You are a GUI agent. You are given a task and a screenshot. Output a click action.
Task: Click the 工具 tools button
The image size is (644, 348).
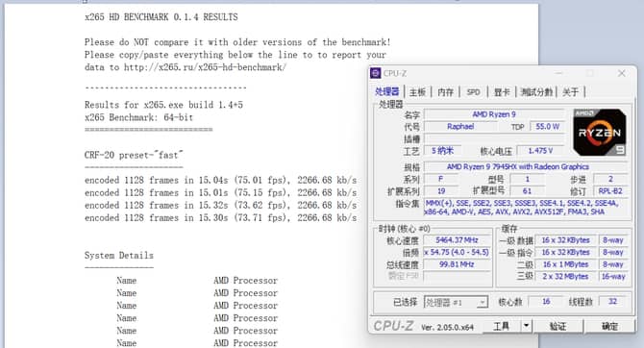tap(501, 326)
